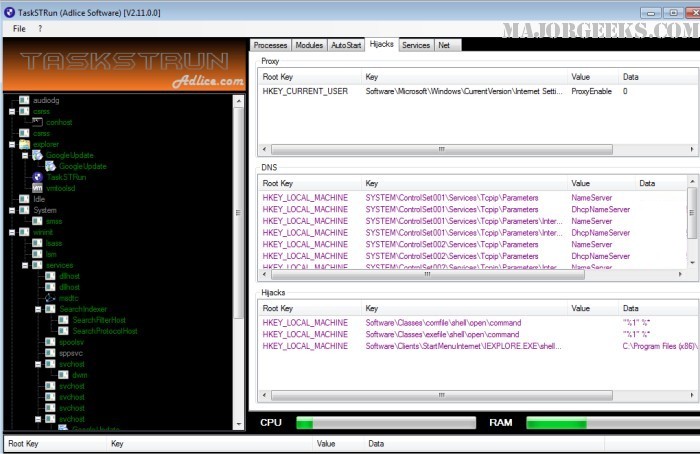Collapse the wininit tree node
700x454 pixels.
point(12,232)
